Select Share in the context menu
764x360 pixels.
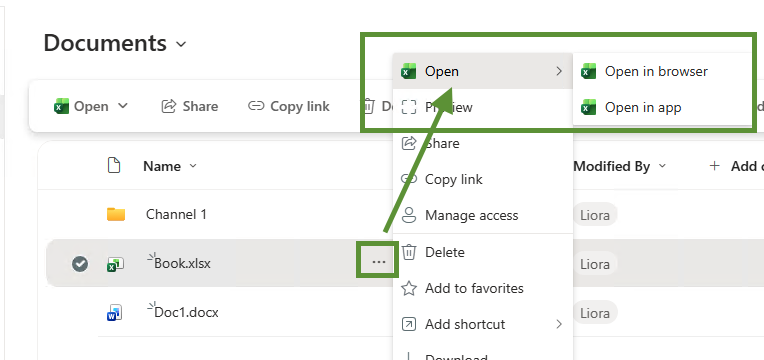point(482,143)
